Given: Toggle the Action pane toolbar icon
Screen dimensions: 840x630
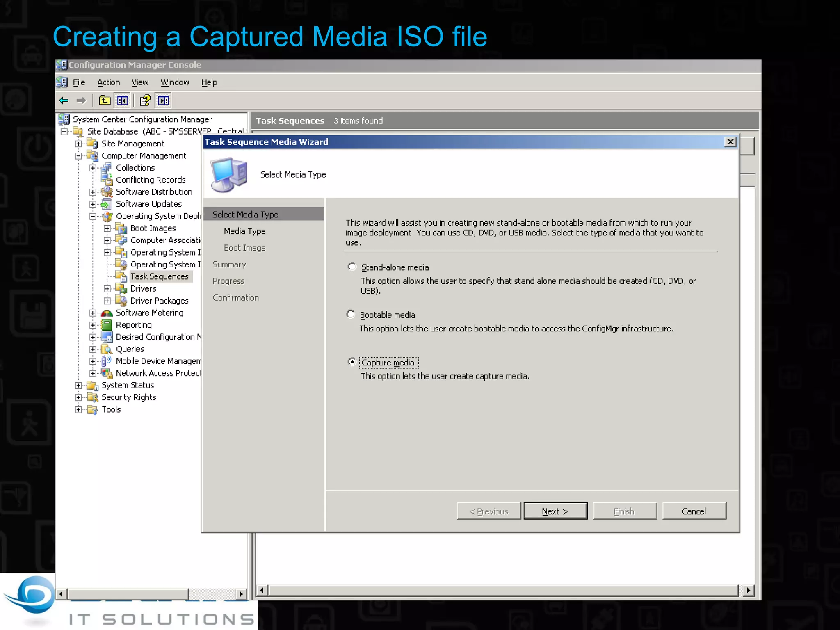Looking at the screenshot, I should coord(163,100).
